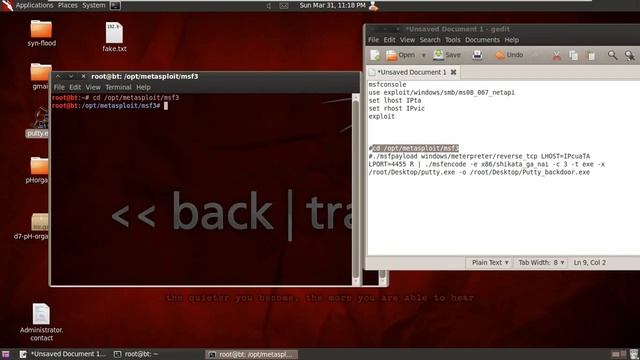Open the gedit File menu

point(373,40)
